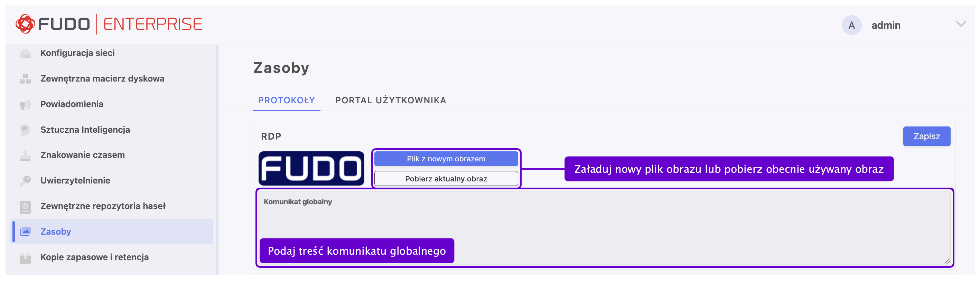Viewport: 980px width, 283px height.
Task: Click the Zewnętrzna macierz dyskowa storage icon
Action: pyautogui.click(x=25, y=78)
